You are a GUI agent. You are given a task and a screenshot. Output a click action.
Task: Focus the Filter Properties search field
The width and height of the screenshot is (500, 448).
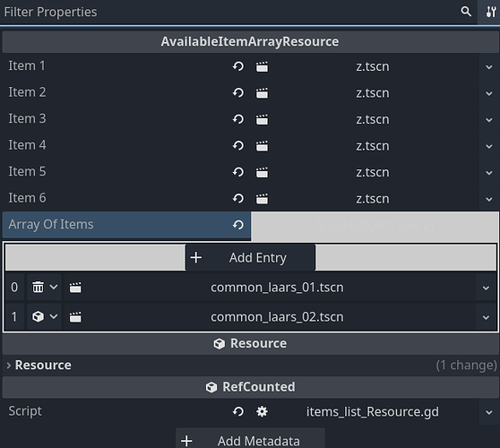click(x=229, y=12)
